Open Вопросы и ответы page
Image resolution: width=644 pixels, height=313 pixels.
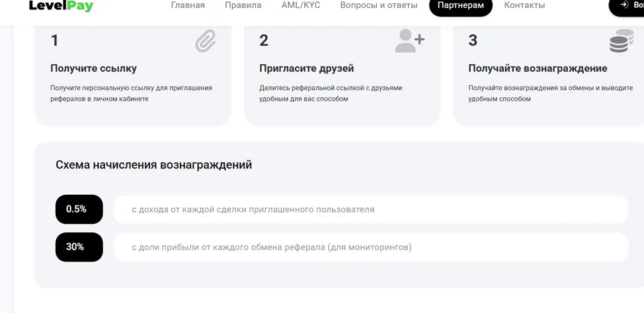(x=379, y=5)
